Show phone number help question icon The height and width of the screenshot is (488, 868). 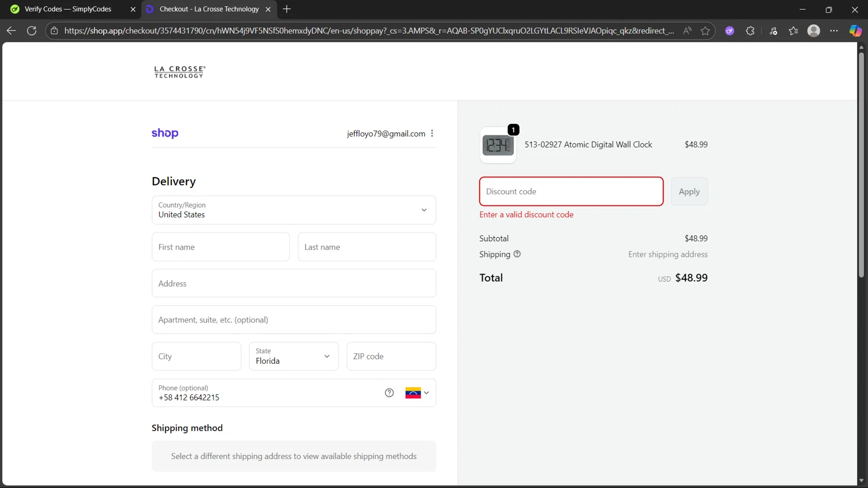[389, 393]
